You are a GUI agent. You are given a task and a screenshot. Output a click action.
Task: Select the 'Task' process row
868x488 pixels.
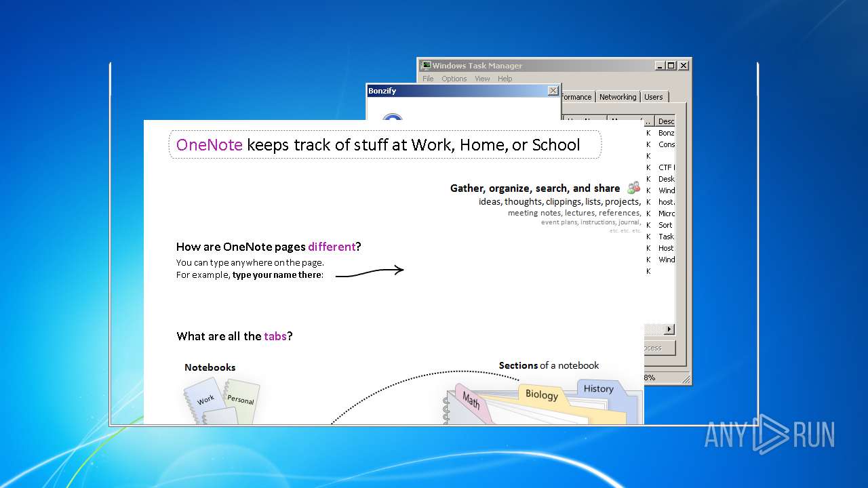(659, 237)
